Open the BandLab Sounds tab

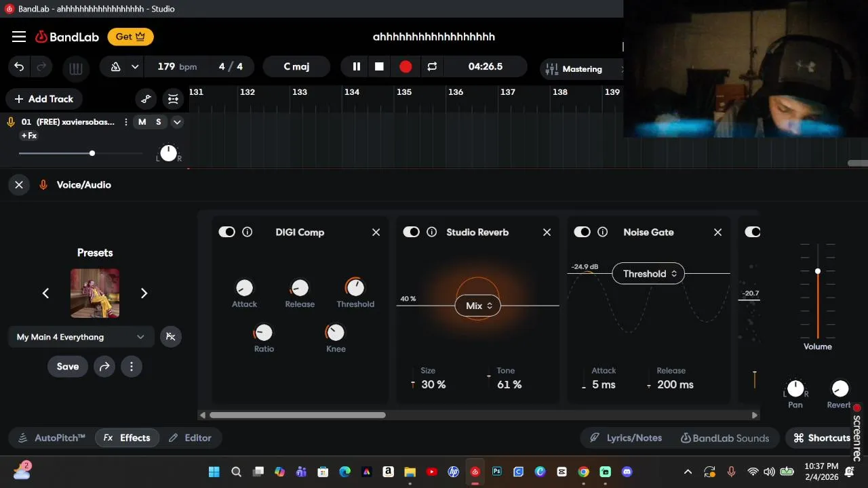725,438
